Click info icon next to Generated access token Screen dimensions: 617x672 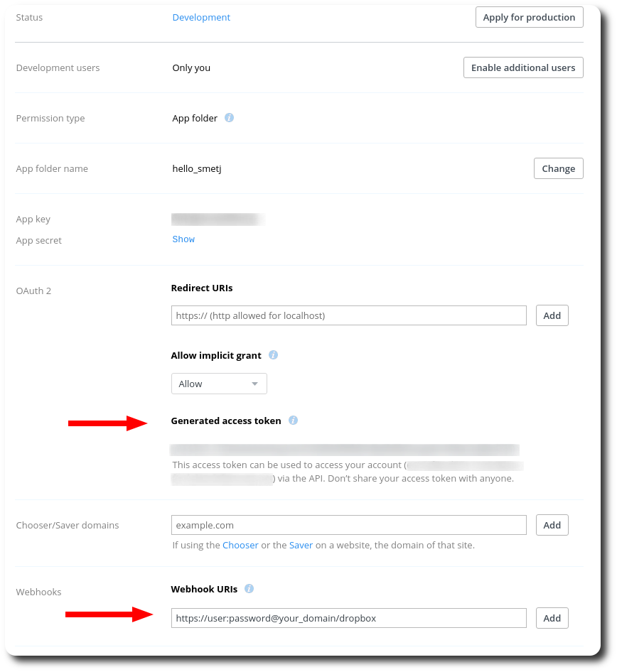click(x=294, y=420)
